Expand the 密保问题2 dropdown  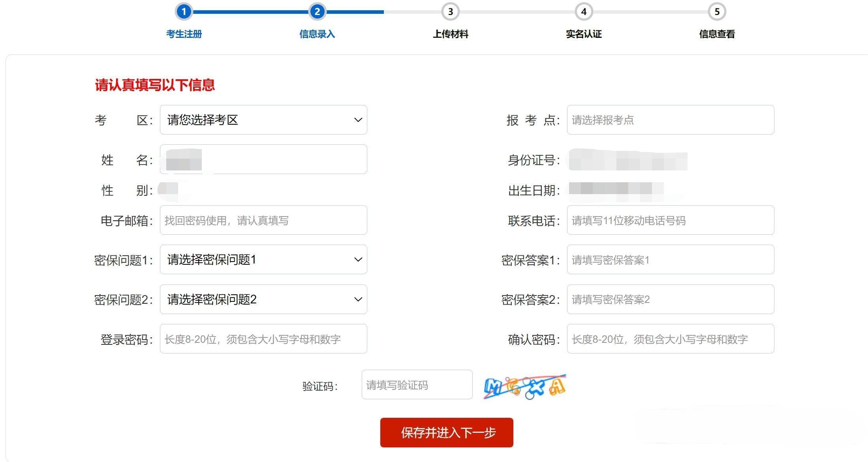tap(263, 299)
